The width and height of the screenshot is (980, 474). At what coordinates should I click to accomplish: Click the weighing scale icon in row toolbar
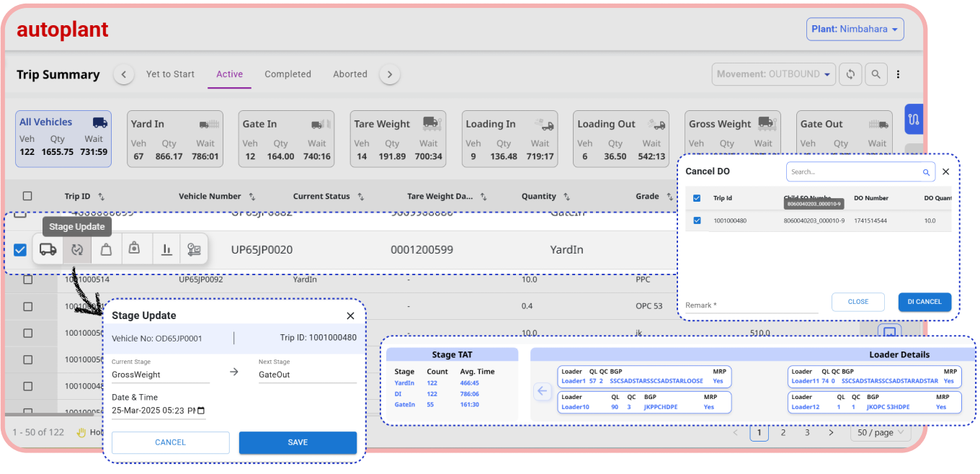(x=194, y=249)
